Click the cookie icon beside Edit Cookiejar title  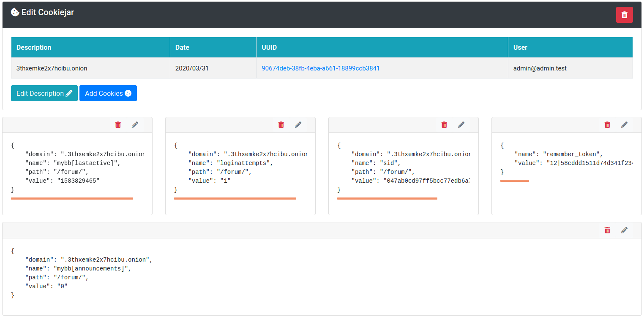coord(15,13)
